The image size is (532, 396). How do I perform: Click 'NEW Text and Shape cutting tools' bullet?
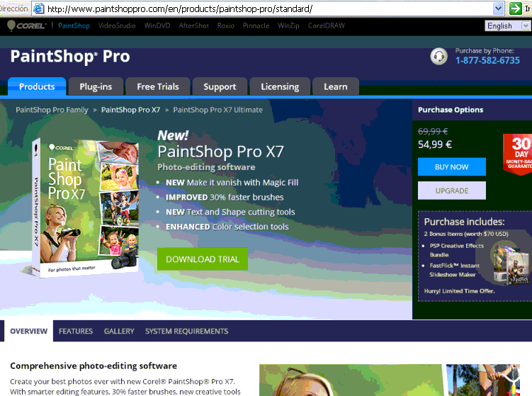[230, 212]
